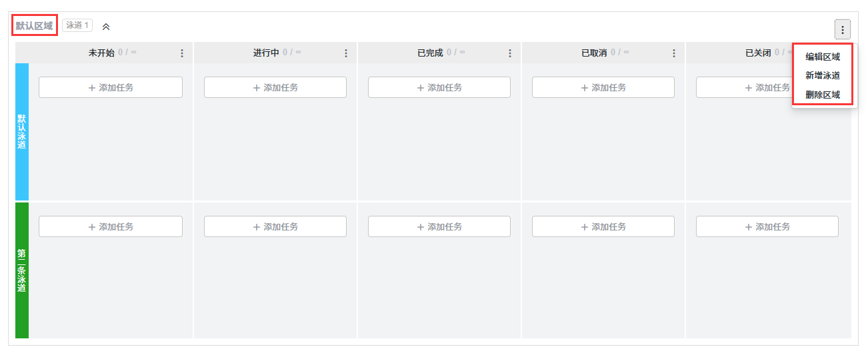Add task in 已完成 of 默认泳道
Screen dimensions: 868x351
[x=439, y=87]
